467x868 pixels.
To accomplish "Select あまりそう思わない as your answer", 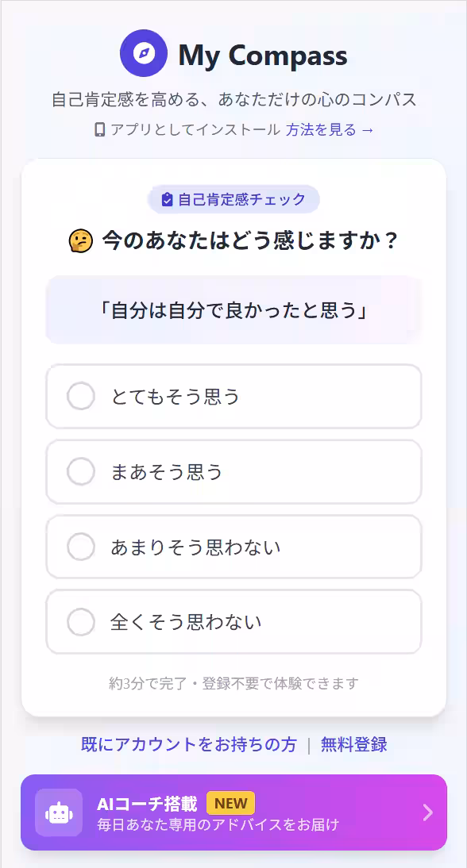I will (234, 547).
